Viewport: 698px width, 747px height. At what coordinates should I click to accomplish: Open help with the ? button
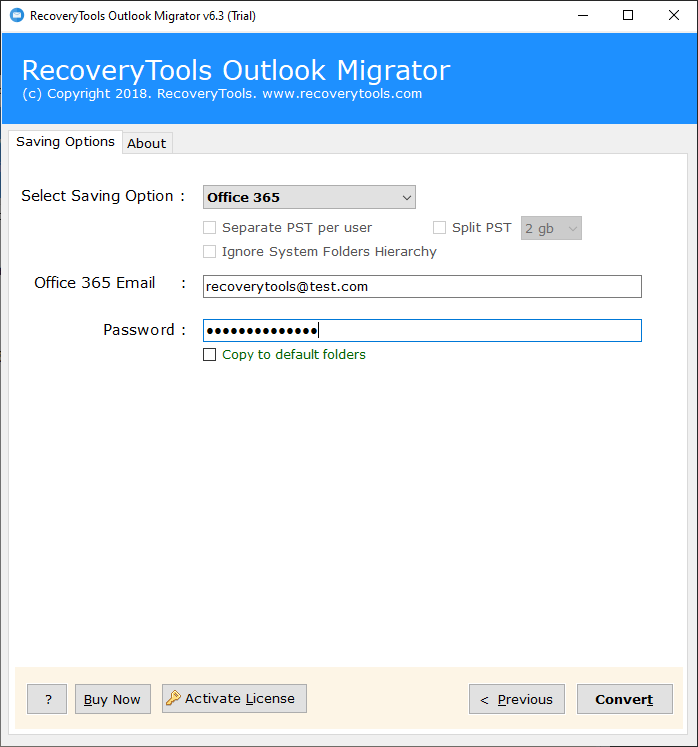pos(47,699)
